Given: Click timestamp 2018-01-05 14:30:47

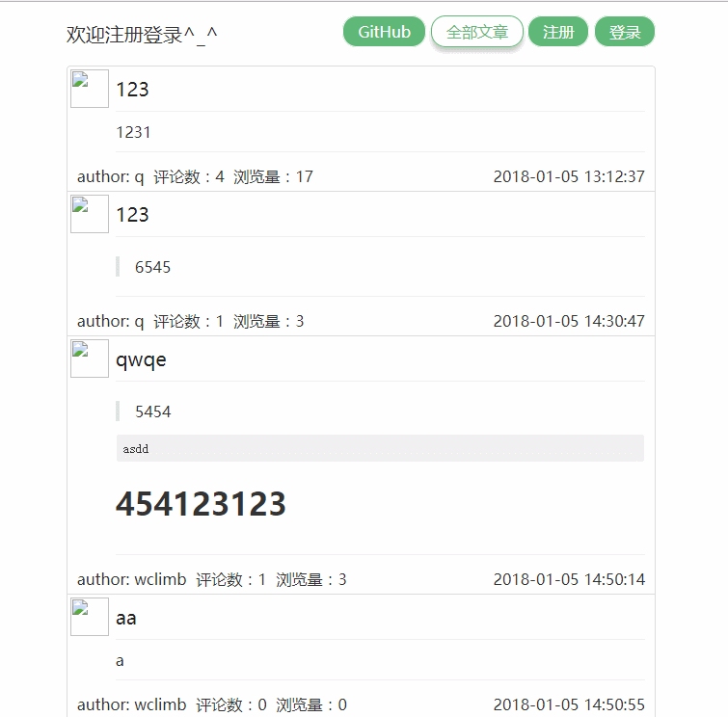Looking at the screenshot, I should [x=569, y=321].
